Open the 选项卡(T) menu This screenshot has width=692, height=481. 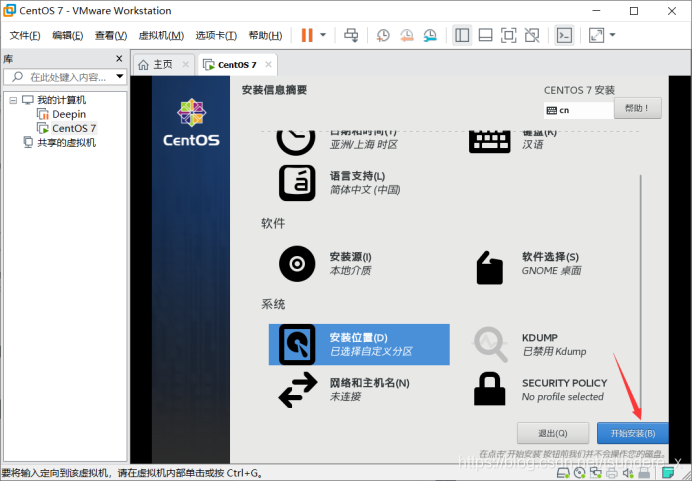216,35
